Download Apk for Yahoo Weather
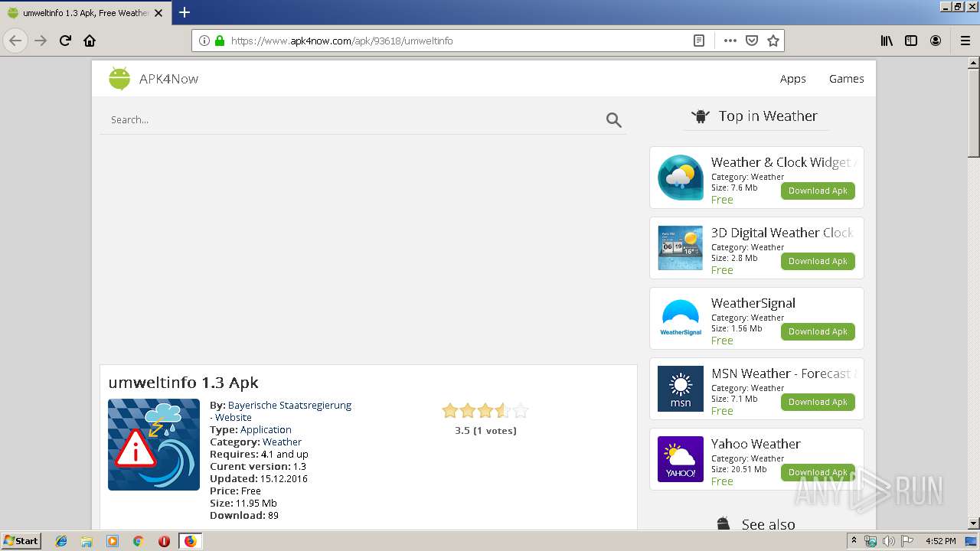The height and width of the screenshot is (551, 980). tap(818, 472)
